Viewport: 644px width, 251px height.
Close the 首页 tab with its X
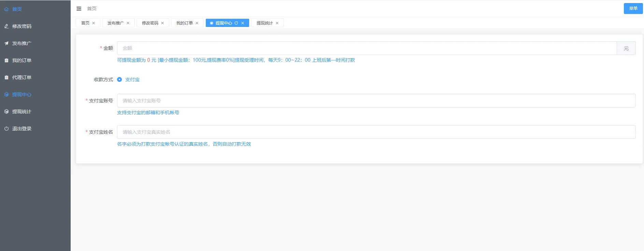94,23
